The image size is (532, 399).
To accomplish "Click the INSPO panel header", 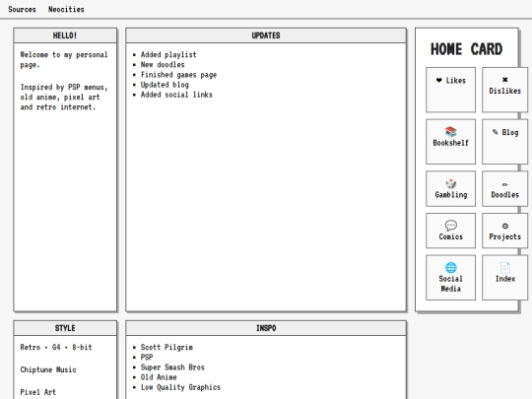I will click(x=266, y=328).
